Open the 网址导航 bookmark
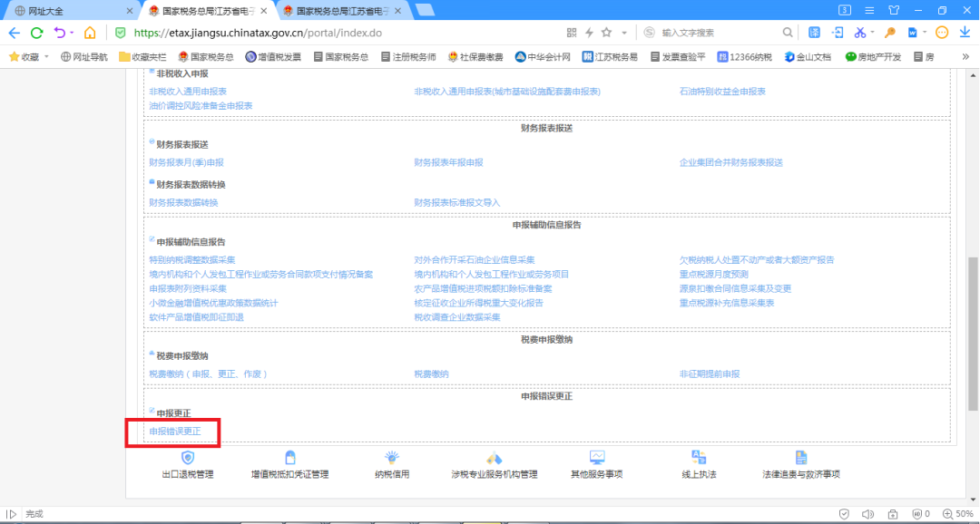The image size is (980, 524). (x=84, y=57)
